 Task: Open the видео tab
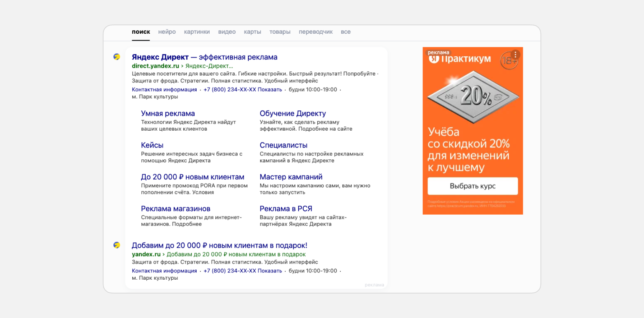coord(227,32)
